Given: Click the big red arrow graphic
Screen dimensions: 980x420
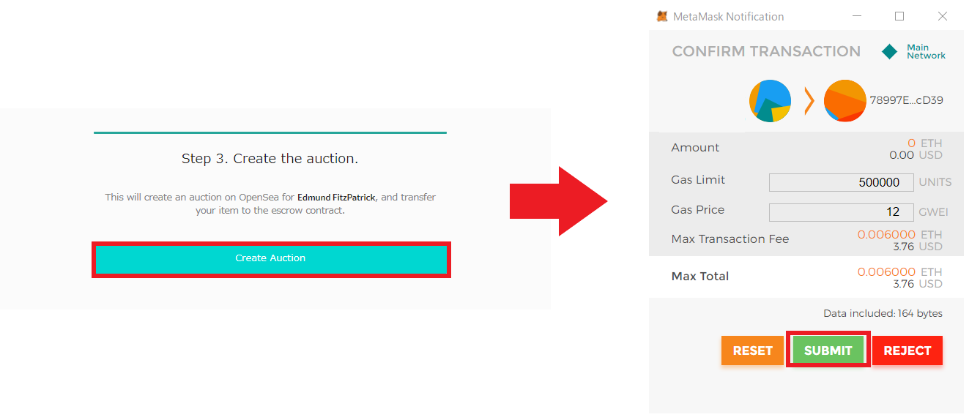Looking at the screenshot, I should tap(559, 201).
